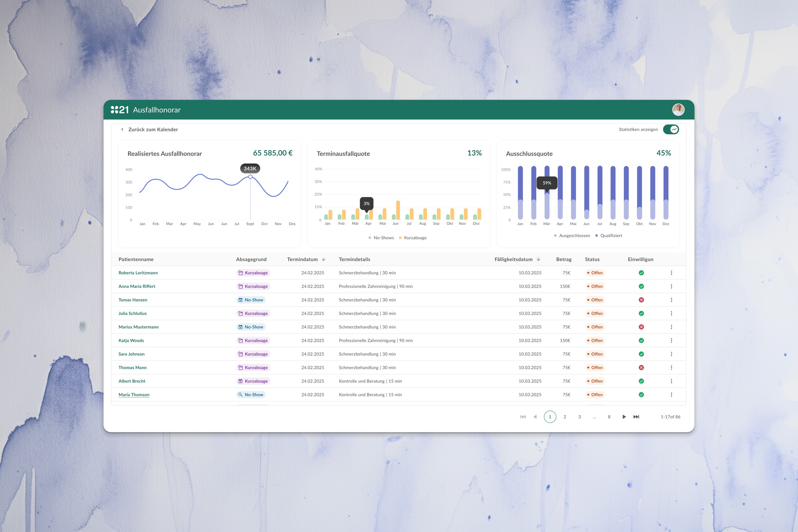Screen dimensions: 798x532
Task: Go to first page pagination icon
Action: (x=523, y=417)
